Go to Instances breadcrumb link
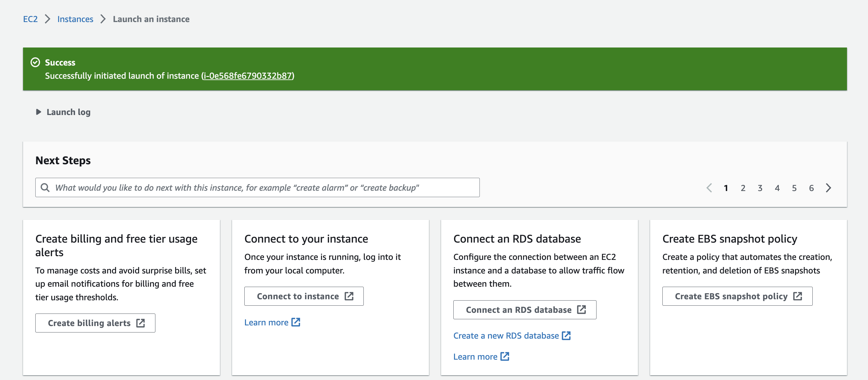 75,19
